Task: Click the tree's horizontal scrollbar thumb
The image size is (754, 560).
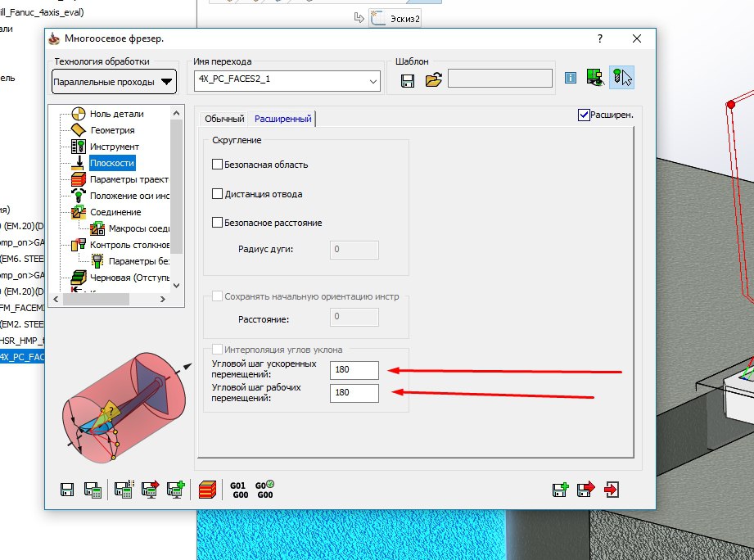Action: click(x=96, y=299)
